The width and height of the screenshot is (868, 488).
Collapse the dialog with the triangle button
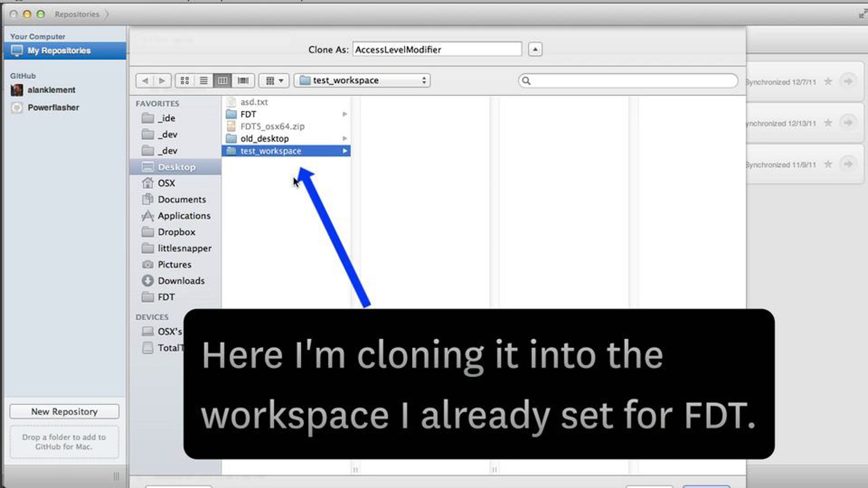535,49
